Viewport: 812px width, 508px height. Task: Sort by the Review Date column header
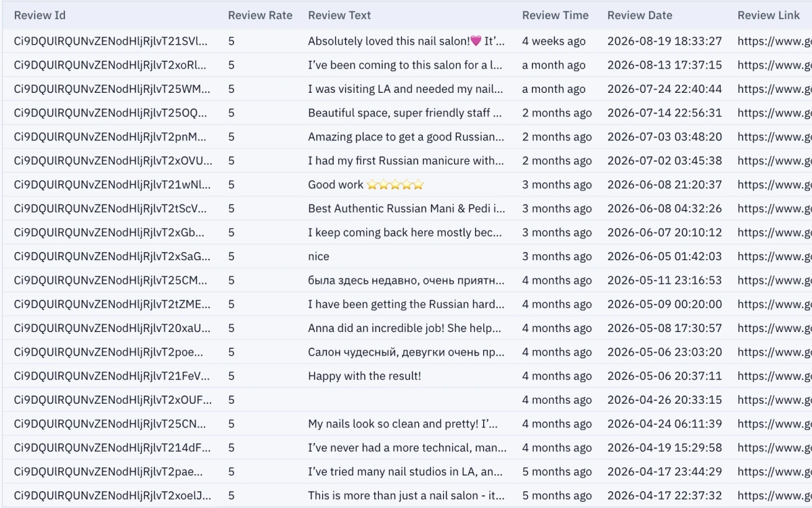(640, 15)
